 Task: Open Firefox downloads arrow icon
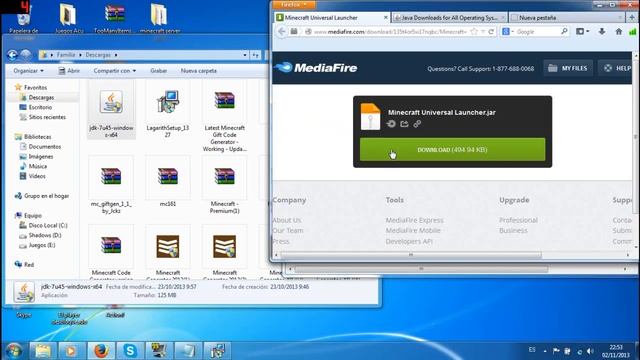coord(602,31)
